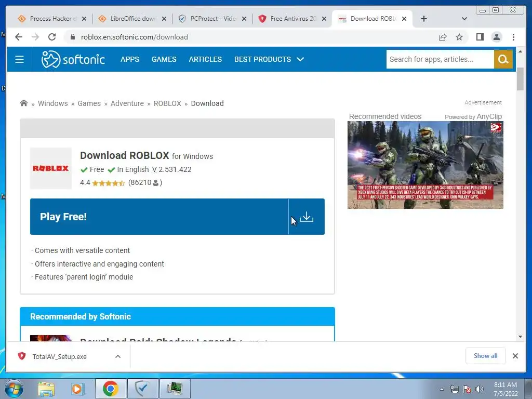Click the volume speaker tray icon
This screenshot has height=399, width=532.
(480, 389)
